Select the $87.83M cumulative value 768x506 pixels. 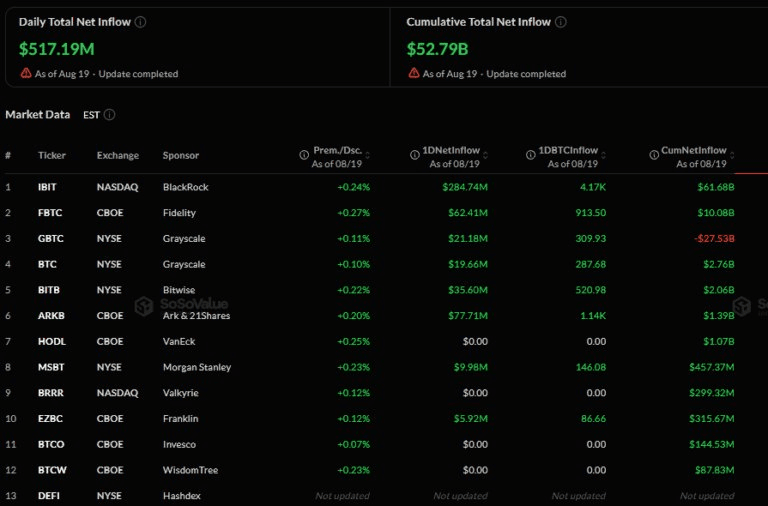point(715,470)
